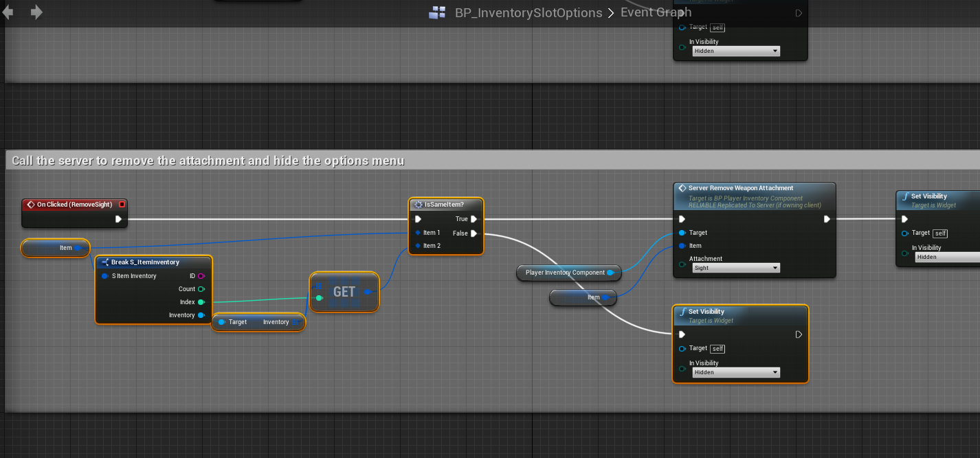Viewport: 980px width, 458px height.
Task: Select the Break S_ItemInventory node title
Action: (145, 262)
